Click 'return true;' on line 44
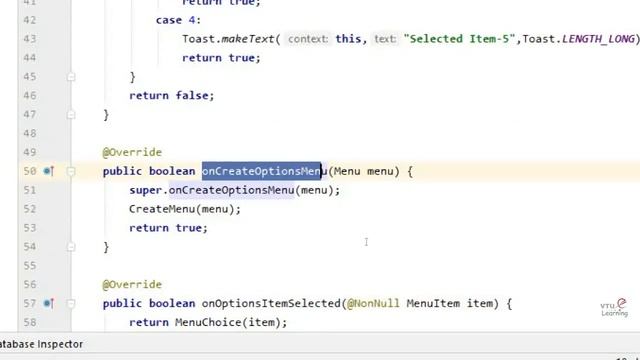The height and width of the screenshot is (360, 640). 221,58
